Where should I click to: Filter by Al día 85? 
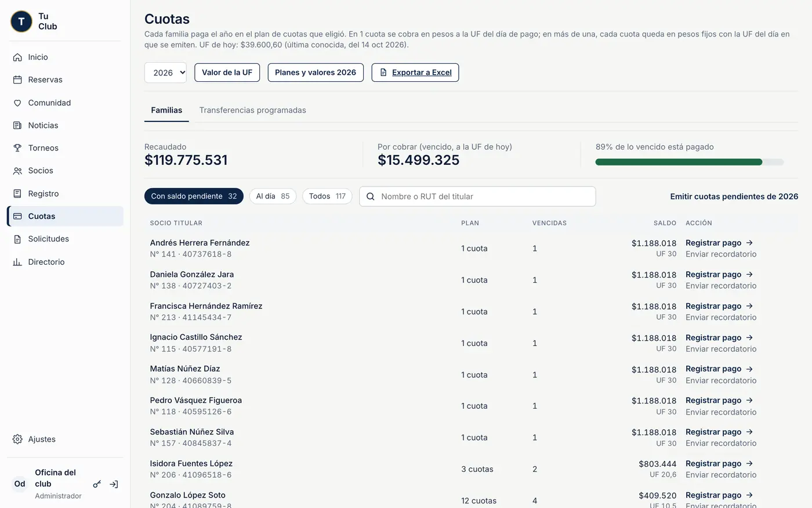273,196
